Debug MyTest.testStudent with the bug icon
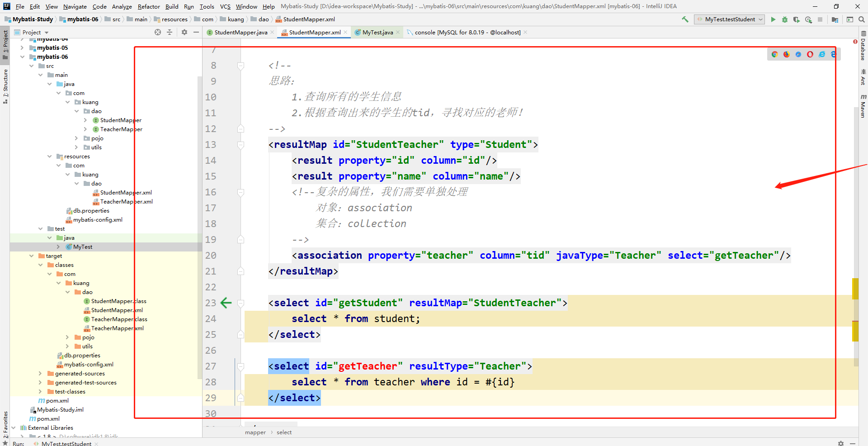868x446 pixels. (785, 19)
